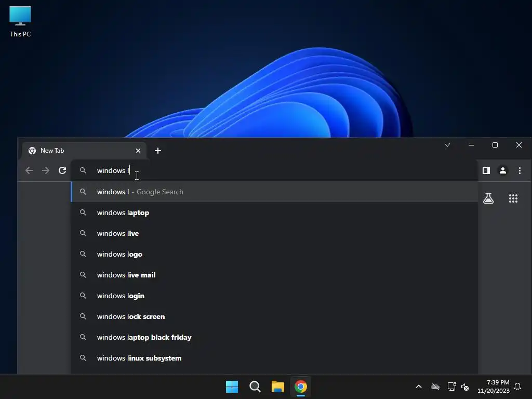The width and height of the screenshot is (532, 399).
Task: Open a new tab with plus button
Action: pyautogui.click(x=158, y=151)
